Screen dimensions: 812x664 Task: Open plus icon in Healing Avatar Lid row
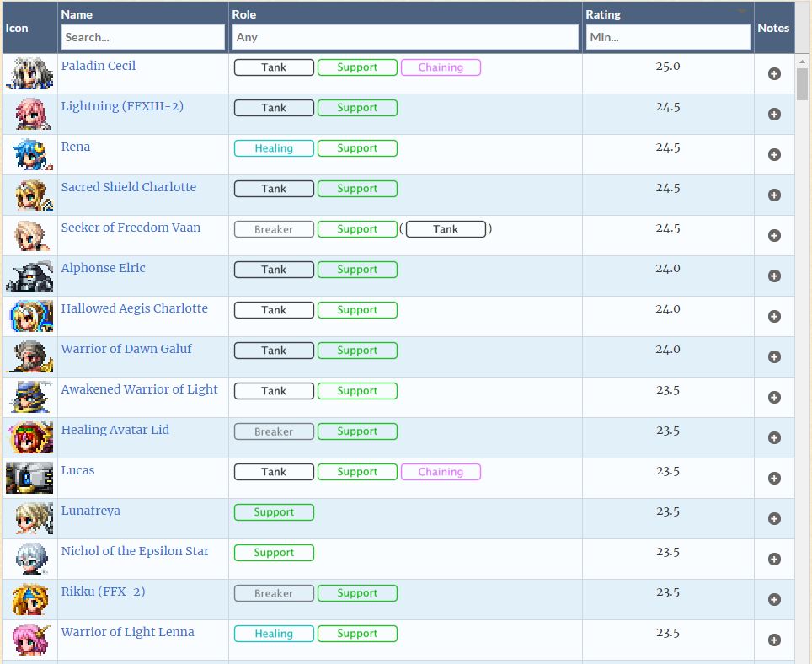tap(774, 437)
